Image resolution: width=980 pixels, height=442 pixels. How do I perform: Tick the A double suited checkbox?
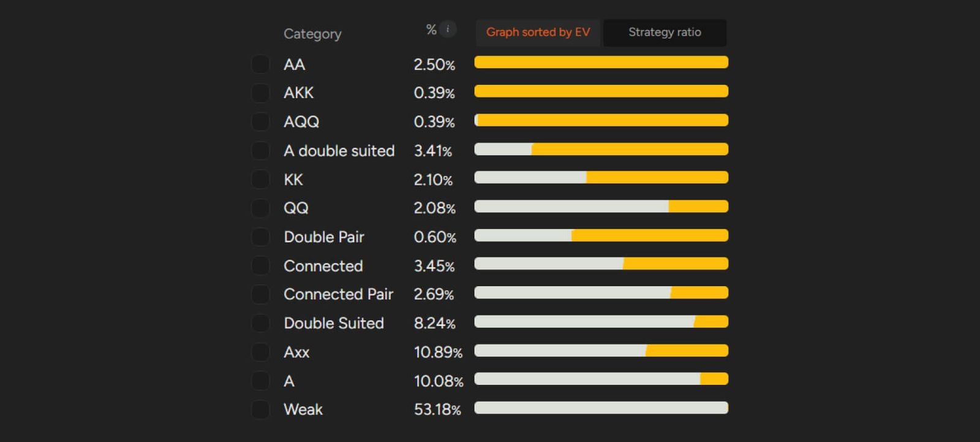point(260,151)
